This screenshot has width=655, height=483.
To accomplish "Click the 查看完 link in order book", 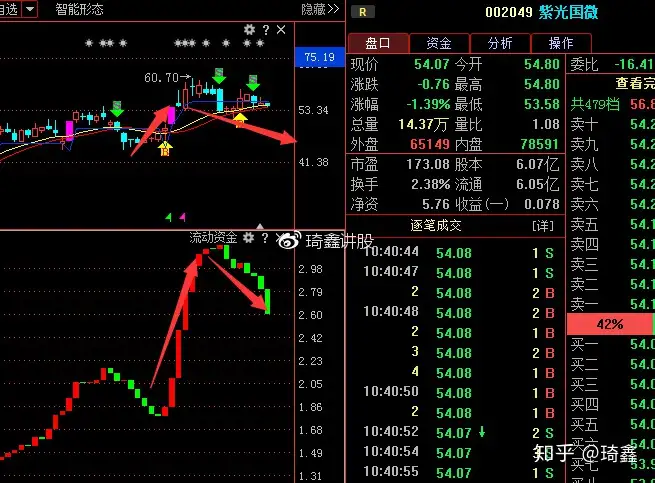I will click(635, 84).
